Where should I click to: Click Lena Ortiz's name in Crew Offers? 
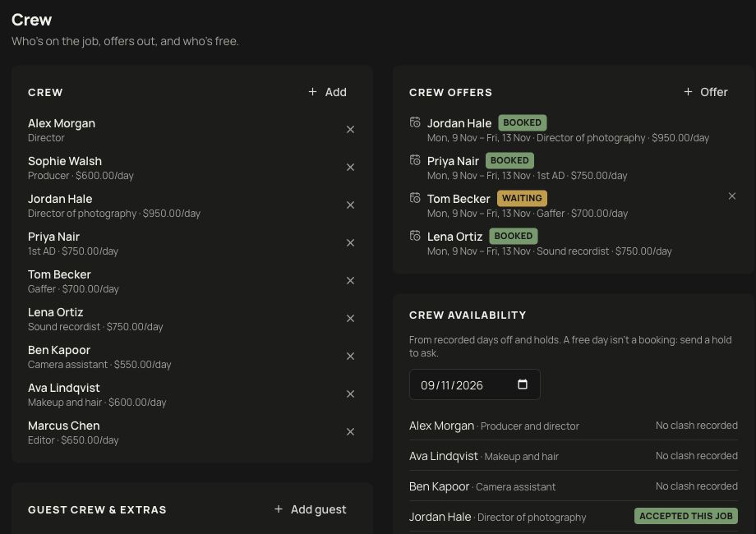[455, 237]
